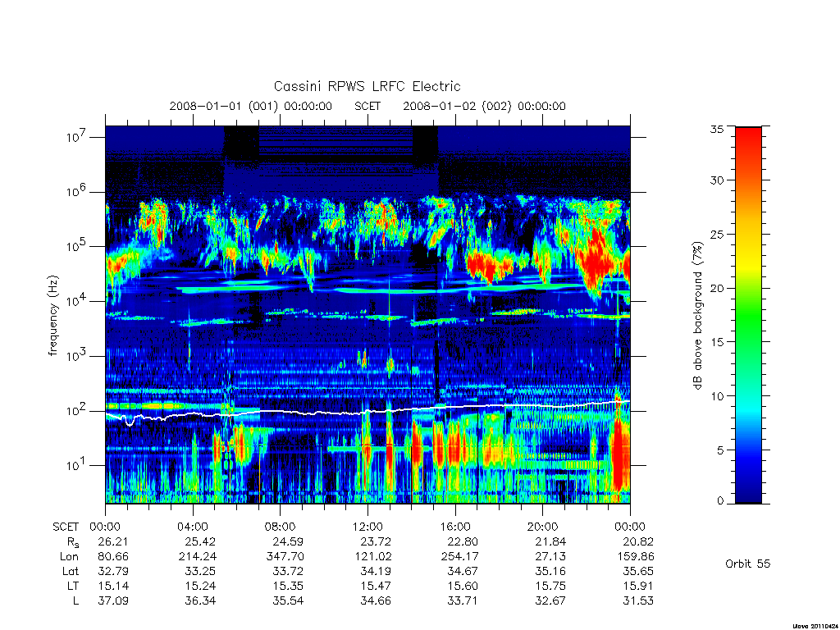Click the L value 32.67
This screenshot has height=630, width=840.
(x=550, y=600)
